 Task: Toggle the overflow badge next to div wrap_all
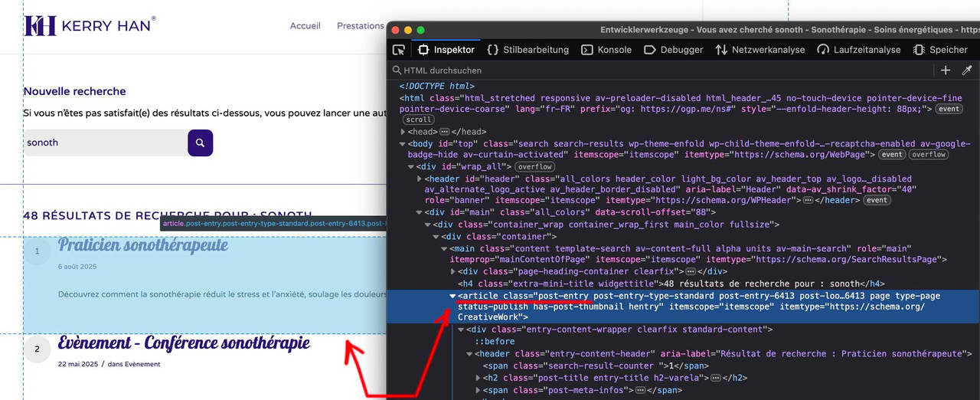(534, 166)
